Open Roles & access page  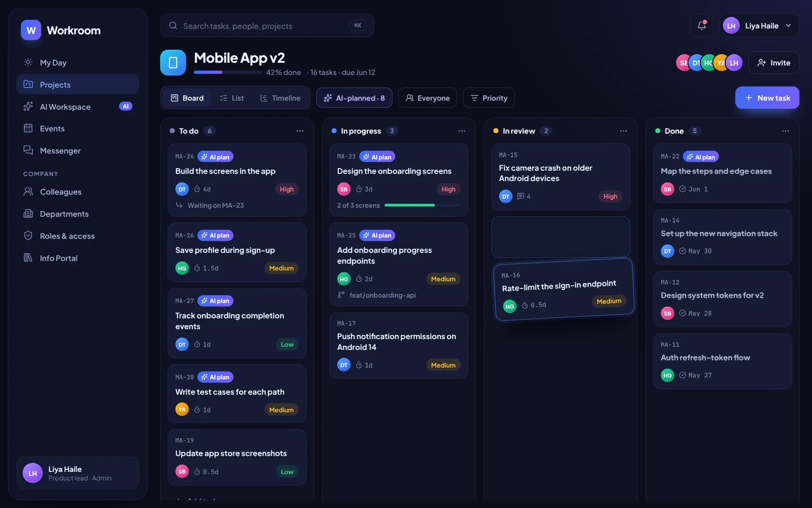78,236
